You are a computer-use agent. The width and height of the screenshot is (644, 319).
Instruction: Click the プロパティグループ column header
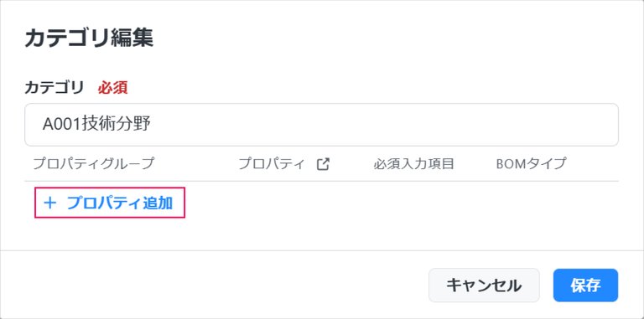(93, 164)
